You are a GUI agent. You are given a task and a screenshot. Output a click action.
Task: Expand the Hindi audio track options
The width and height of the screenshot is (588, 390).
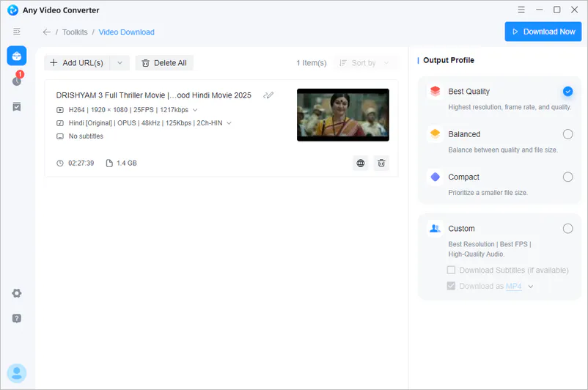click(229, 123)
